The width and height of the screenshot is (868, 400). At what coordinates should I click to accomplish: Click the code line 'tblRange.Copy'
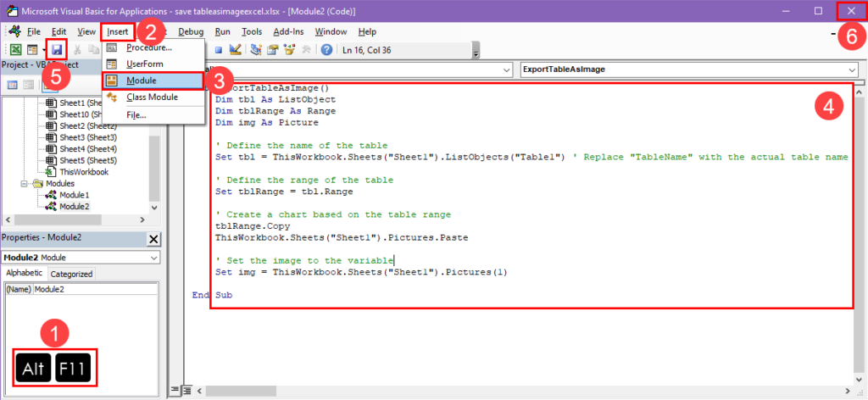252,226
